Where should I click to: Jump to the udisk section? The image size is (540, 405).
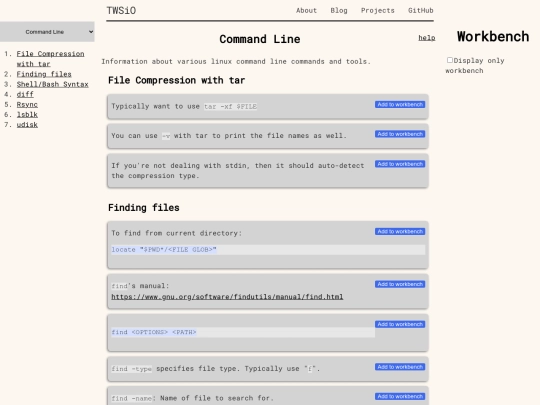pyautogui.click(x=27, y=124)
